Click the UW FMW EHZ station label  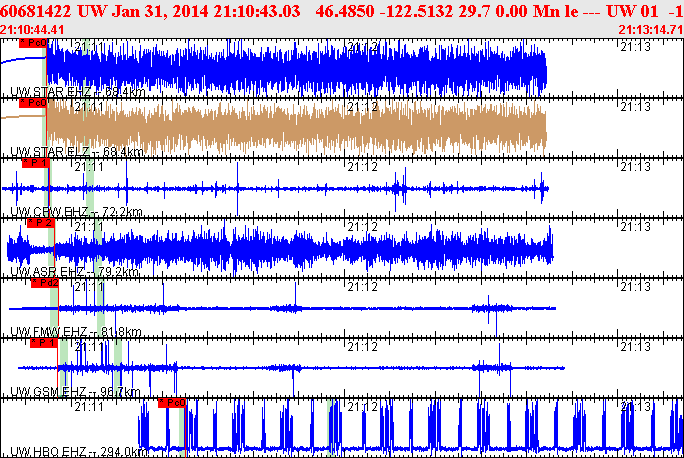coord(75,332)
